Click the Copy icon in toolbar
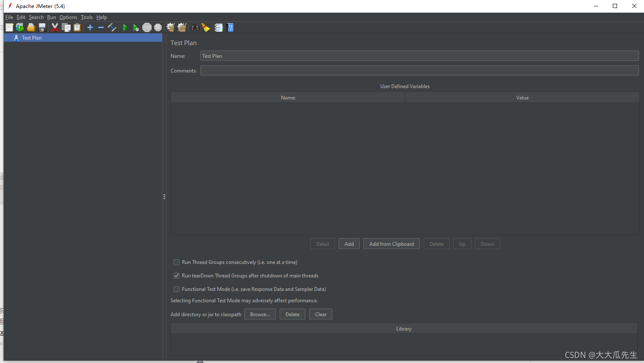644x363 pixels. 66,27
